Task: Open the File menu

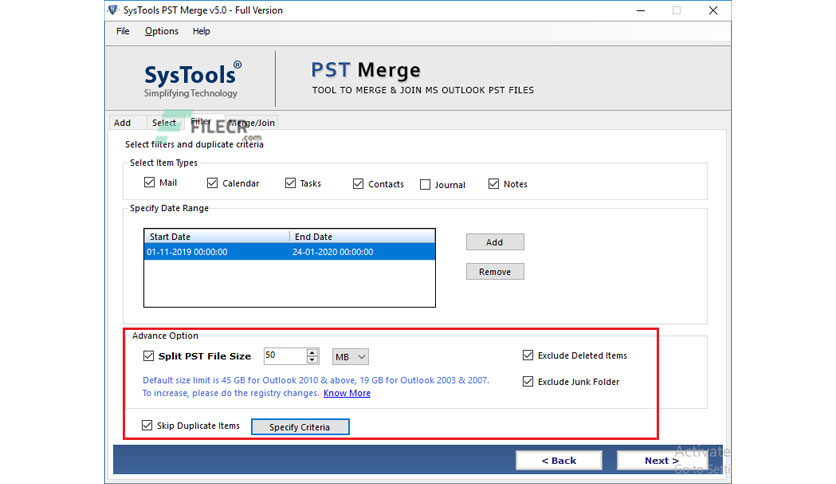Action: 123,31
